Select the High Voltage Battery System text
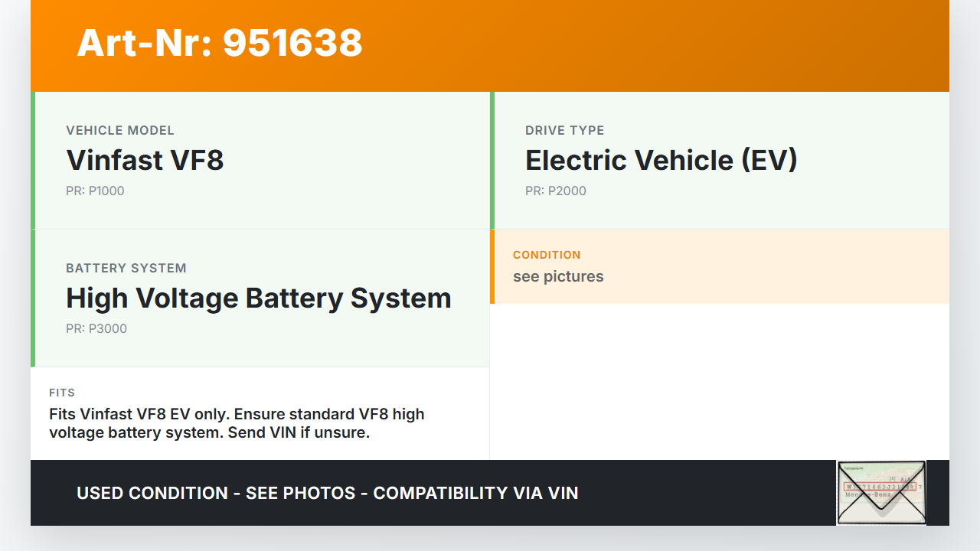The image size is (980, 551). pyautogui.click(x=258, y=298)
